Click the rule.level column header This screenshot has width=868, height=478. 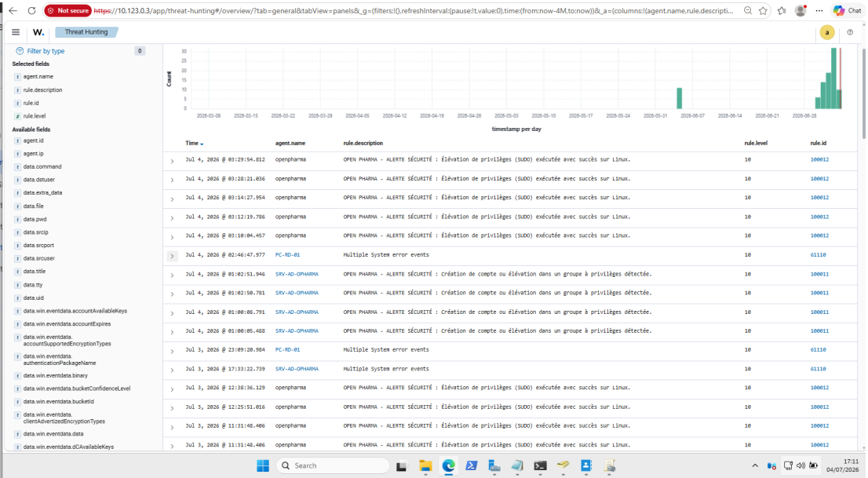pyautogui.click(x=756, y=144)
